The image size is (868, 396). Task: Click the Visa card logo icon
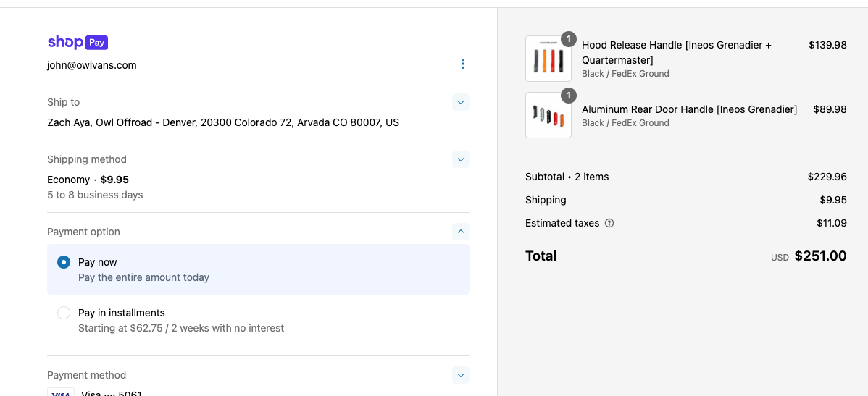[61, 392]
